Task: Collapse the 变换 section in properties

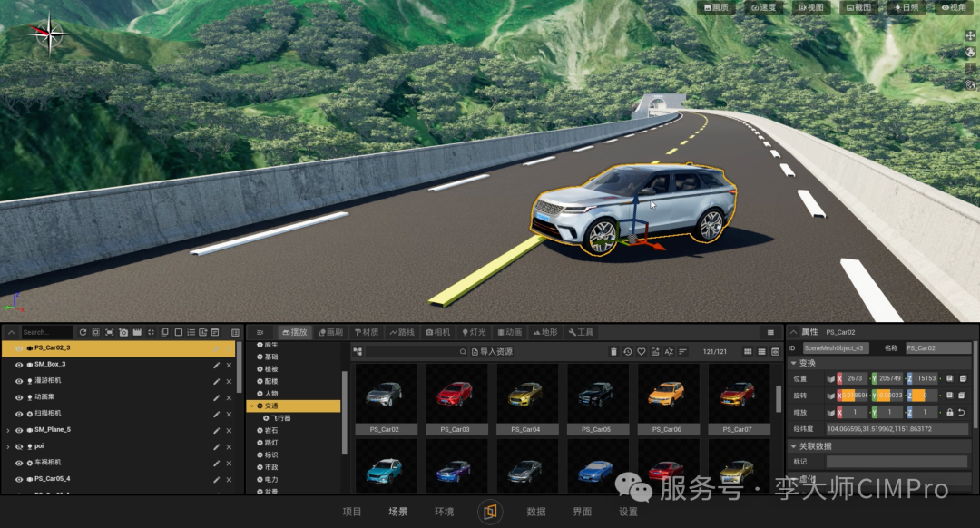Action: pyautogui.click(x=794, y=363)
